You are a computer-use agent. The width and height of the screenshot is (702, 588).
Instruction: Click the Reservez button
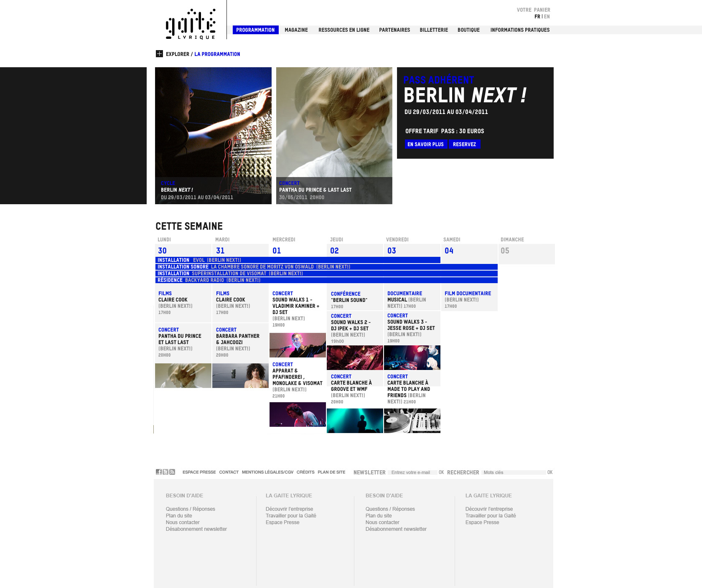[x=464, y=144]
